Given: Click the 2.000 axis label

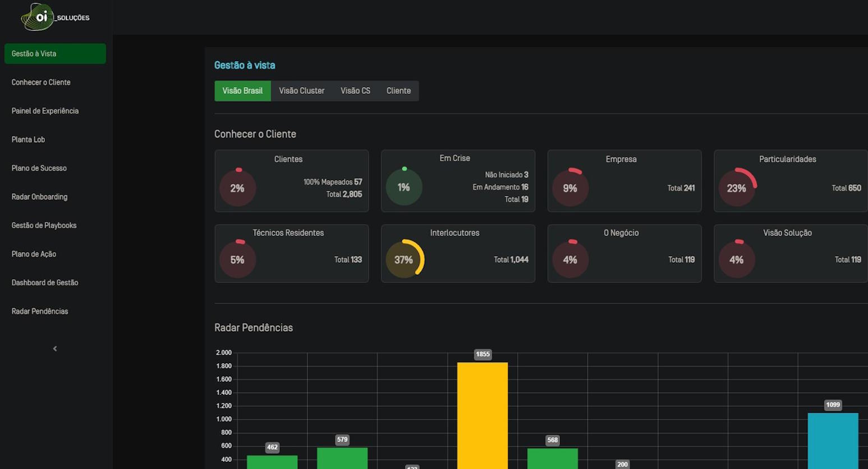Looking at the screenshot, I should point(224,353).
